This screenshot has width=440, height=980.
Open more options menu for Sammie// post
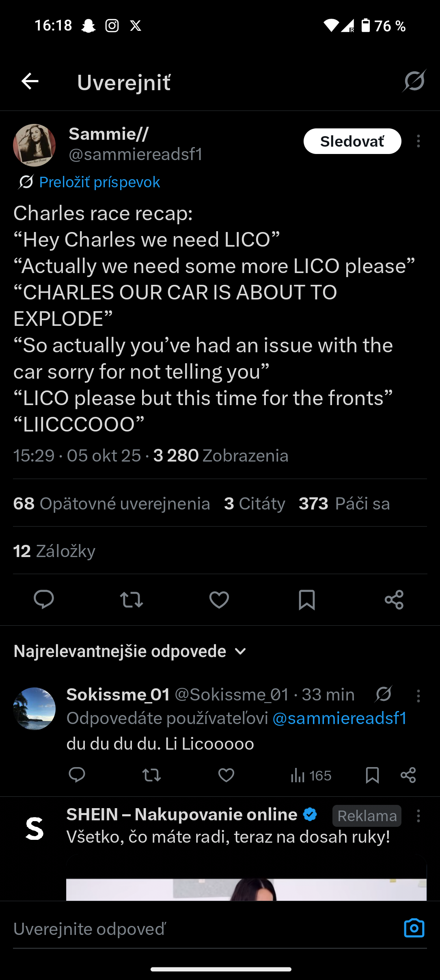click(418, 141)
